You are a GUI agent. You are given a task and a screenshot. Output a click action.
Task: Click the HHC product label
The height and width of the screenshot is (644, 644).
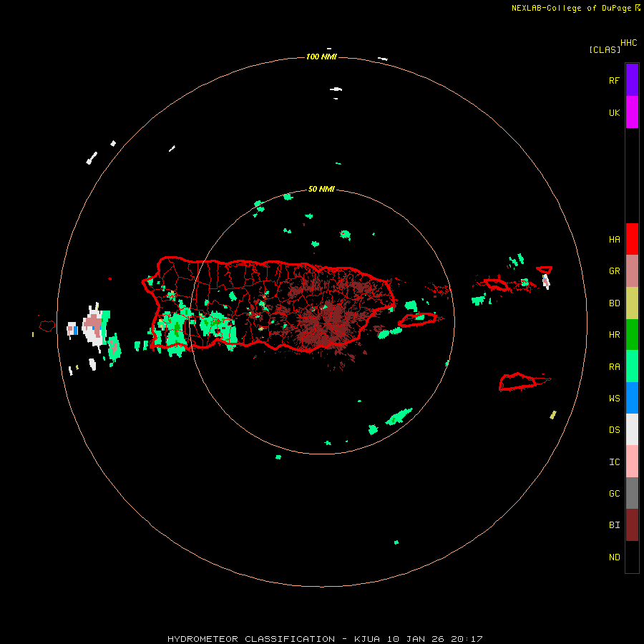point(628,43)
